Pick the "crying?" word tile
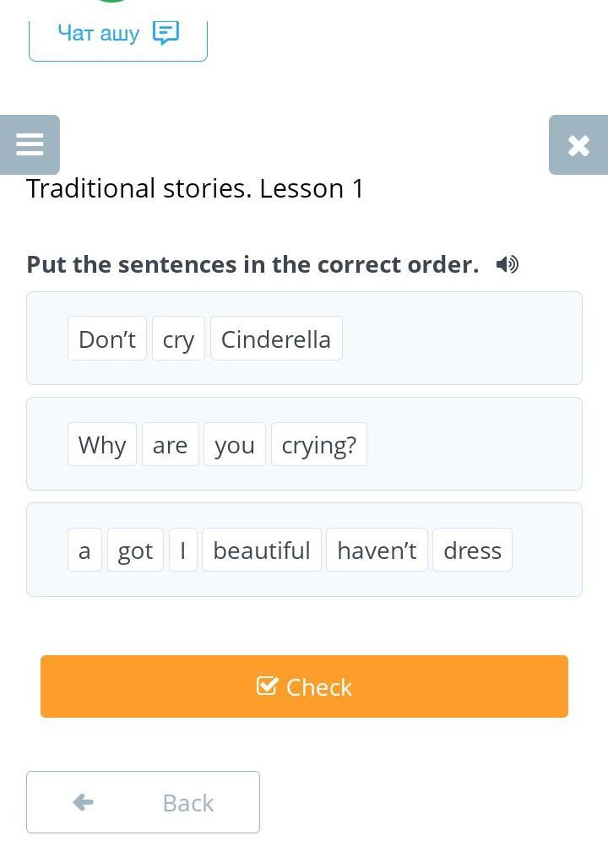This screenshot has height=868, width=608. point(319,444)
